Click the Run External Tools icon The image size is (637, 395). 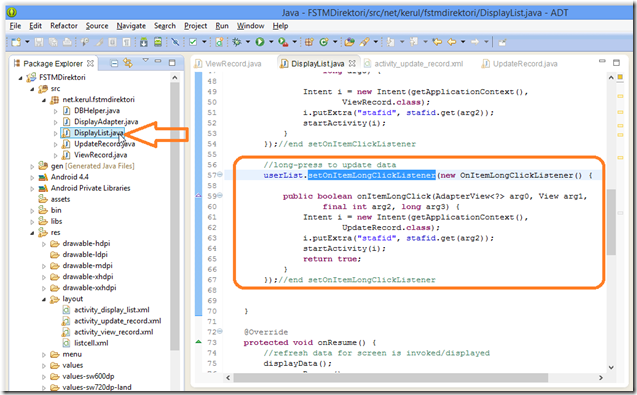[x=283, y=42]
